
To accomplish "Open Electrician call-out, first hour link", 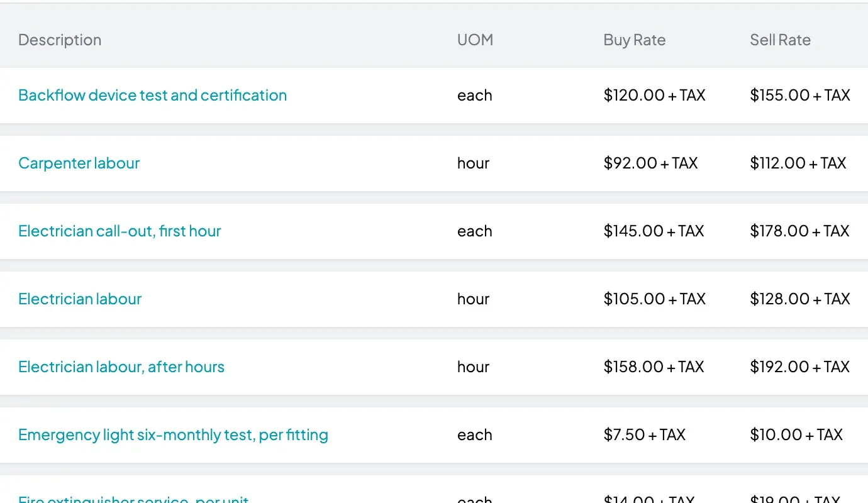I will click(x=120, y=231).
